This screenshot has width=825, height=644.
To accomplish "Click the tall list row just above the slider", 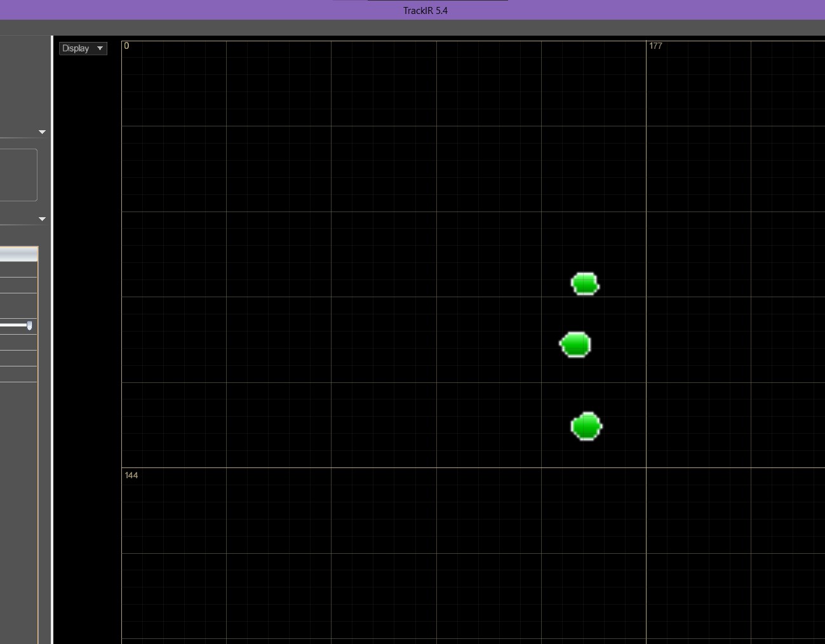I will (x=18, y=305).
